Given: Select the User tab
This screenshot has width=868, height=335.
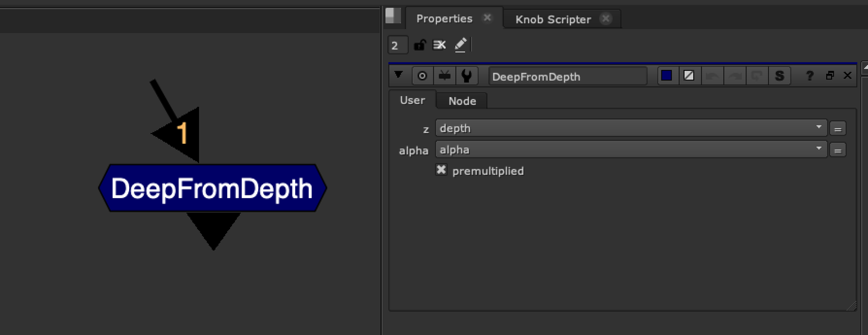Looking at the screenshot, I should point(412,100).
